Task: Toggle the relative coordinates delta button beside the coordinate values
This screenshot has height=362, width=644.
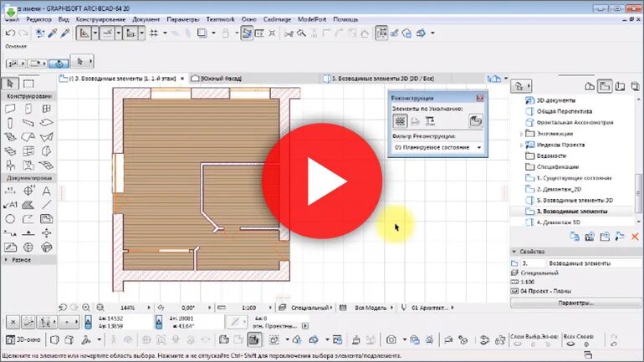Action: (x=88, y=322)
